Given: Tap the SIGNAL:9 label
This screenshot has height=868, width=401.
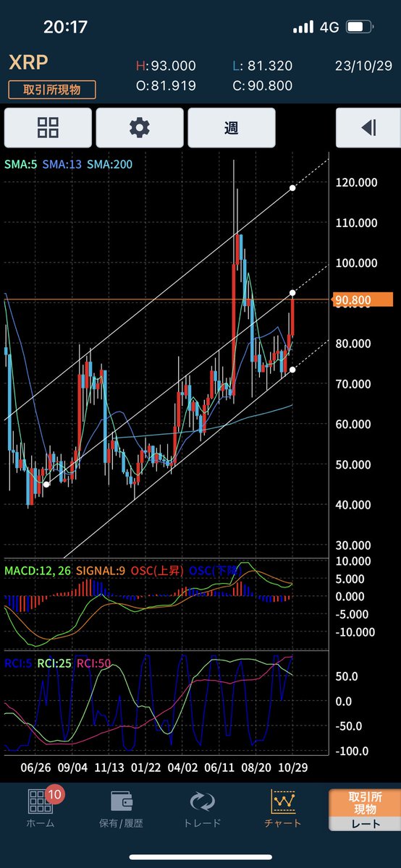Looking at the screenshot, I should point(100,570).
